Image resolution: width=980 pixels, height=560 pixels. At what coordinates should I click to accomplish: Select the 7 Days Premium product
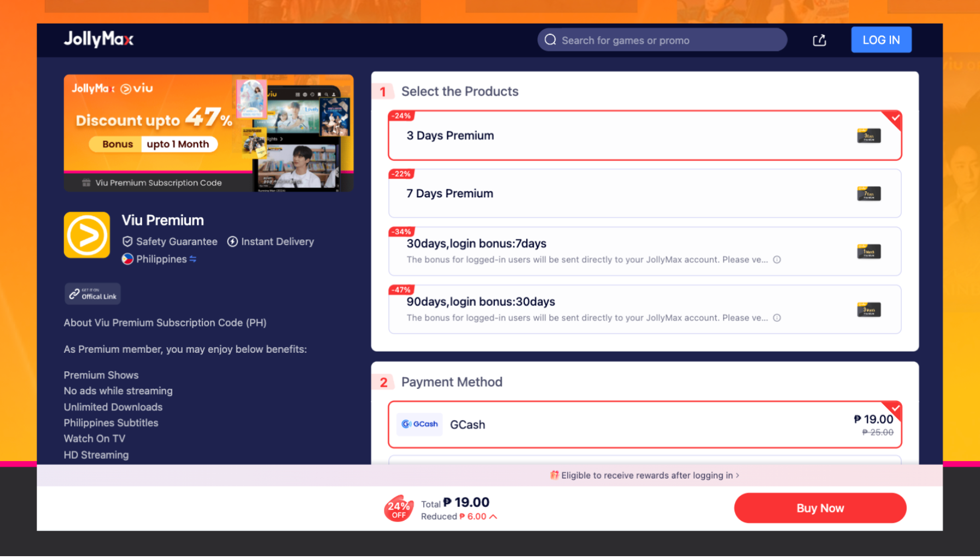point(644,193)
